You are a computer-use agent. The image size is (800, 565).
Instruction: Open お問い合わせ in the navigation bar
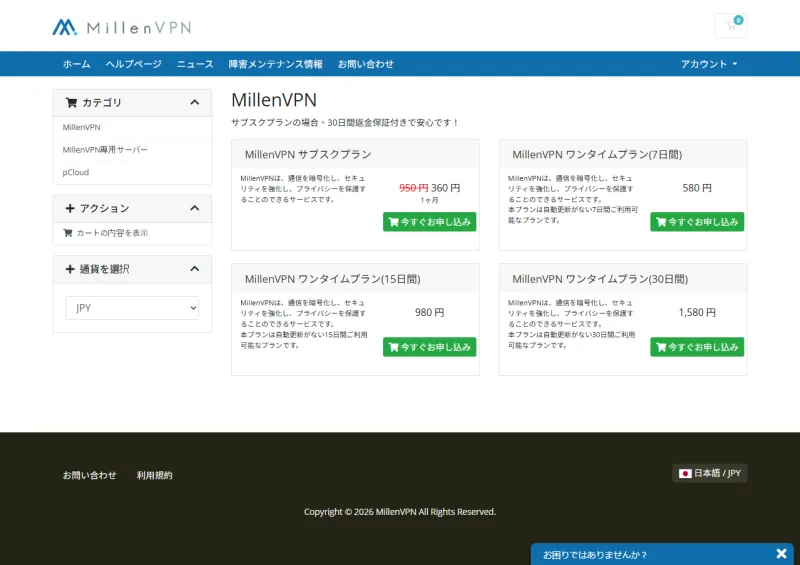(x=366, y=64)
